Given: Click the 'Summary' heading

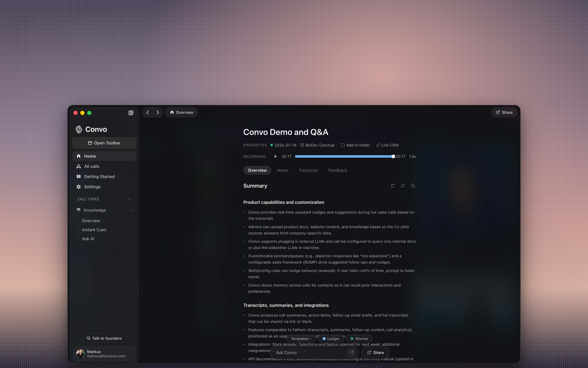Looking at the screenshot, I should coord(255,186).
